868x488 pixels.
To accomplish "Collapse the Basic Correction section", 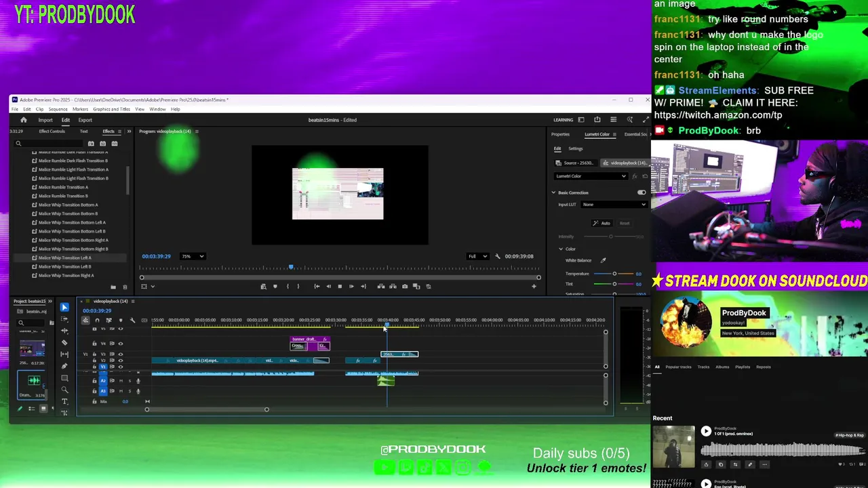I will tap(553, 192).
